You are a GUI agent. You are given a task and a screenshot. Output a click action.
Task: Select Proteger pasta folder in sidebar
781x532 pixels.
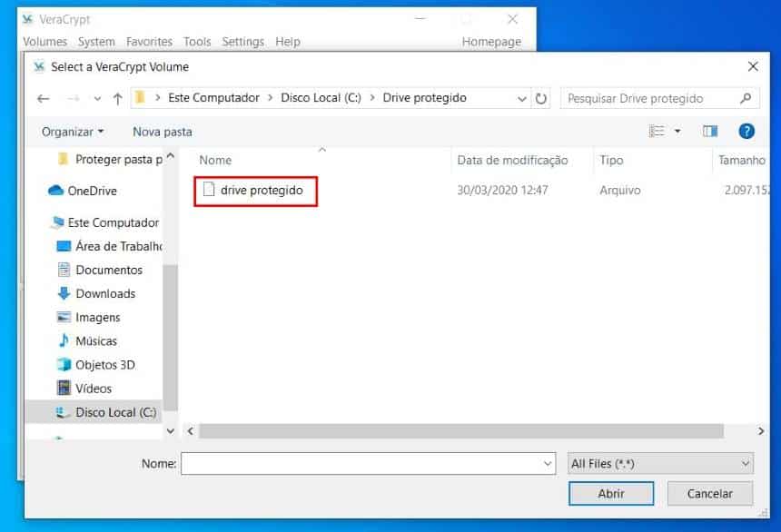coord(110,160)
